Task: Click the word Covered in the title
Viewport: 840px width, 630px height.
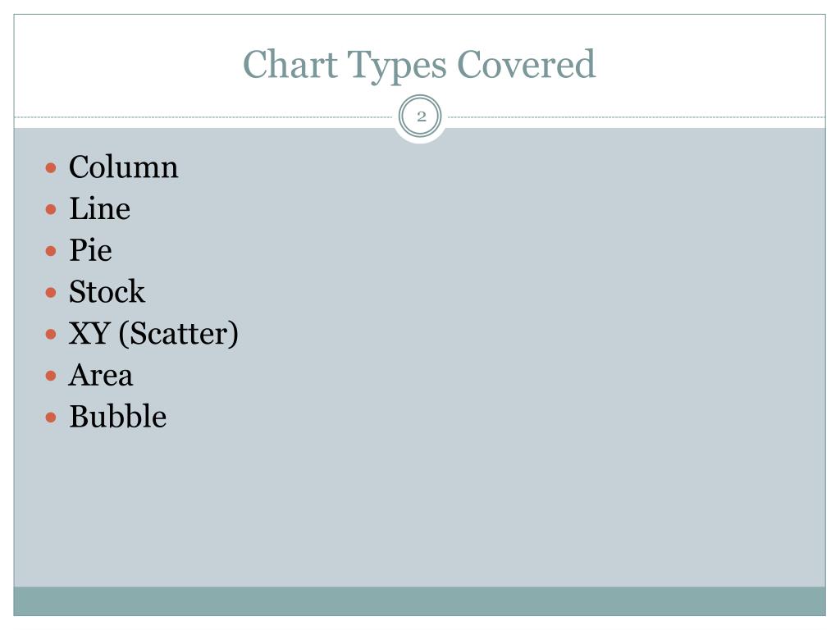Action: [526, 64]
